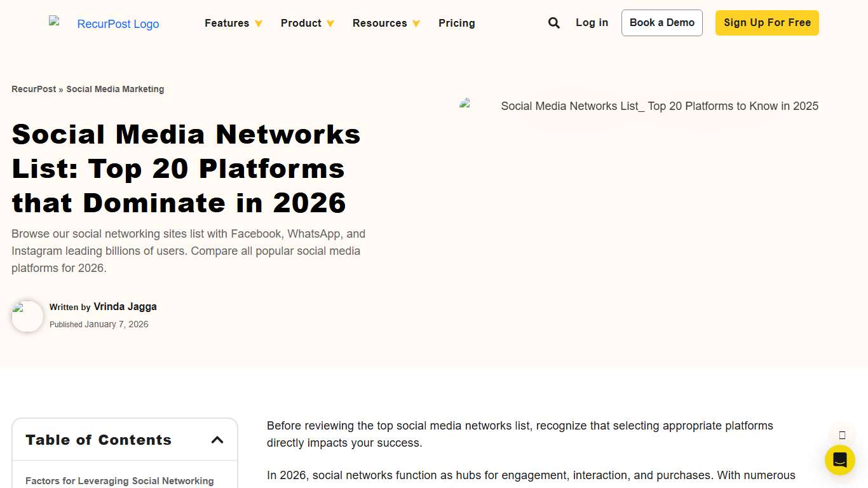Select the Product menu item

(301, 23)
